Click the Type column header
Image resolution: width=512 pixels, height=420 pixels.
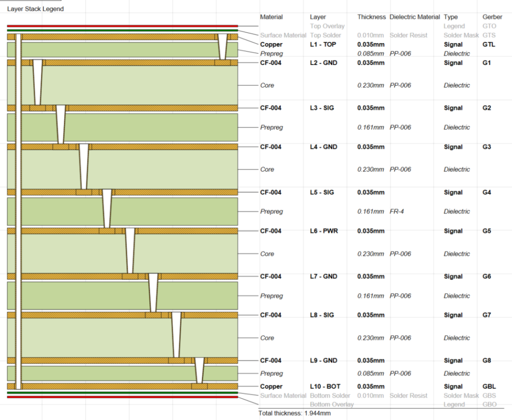[x=450, y=17]
